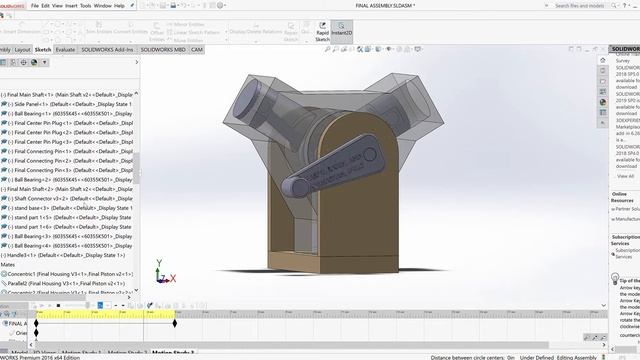Open the View Settings monitor icon

[418, 49]
